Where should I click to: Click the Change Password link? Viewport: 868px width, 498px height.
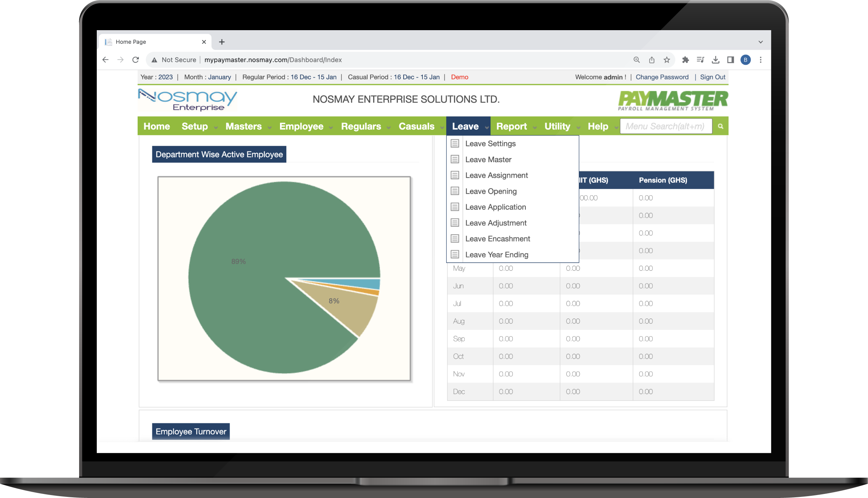662,77
